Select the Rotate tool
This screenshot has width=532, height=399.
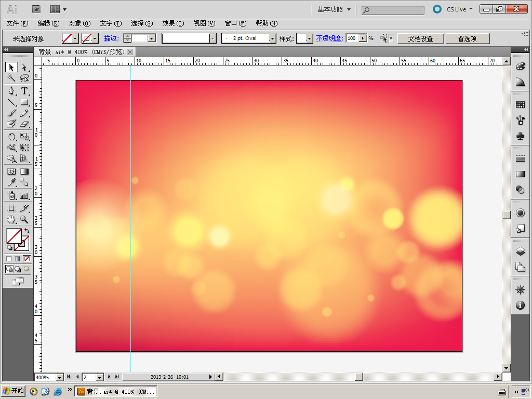point(11,137)
